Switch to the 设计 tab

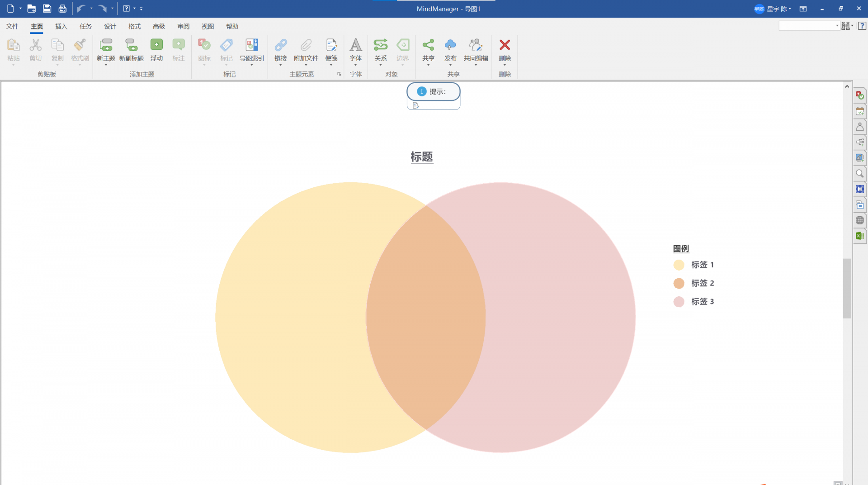click(x=110, y=26)
